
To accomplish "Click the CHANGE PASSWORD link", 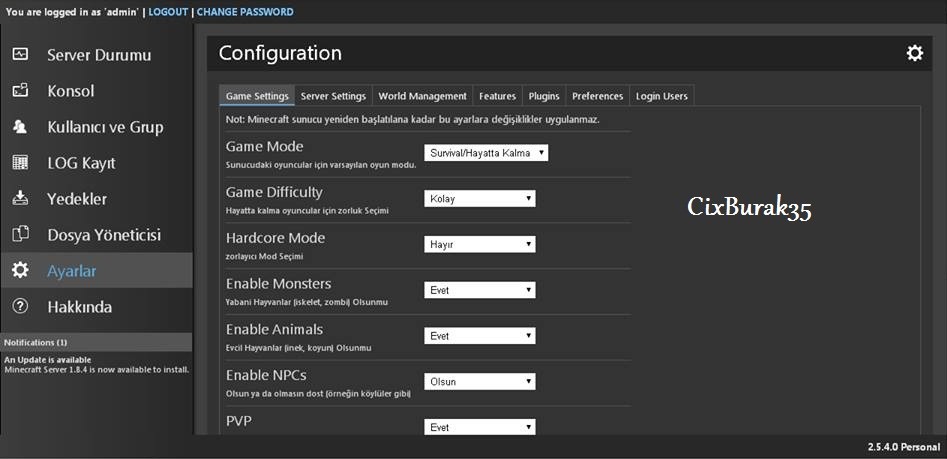I will [x=245, y=11].
